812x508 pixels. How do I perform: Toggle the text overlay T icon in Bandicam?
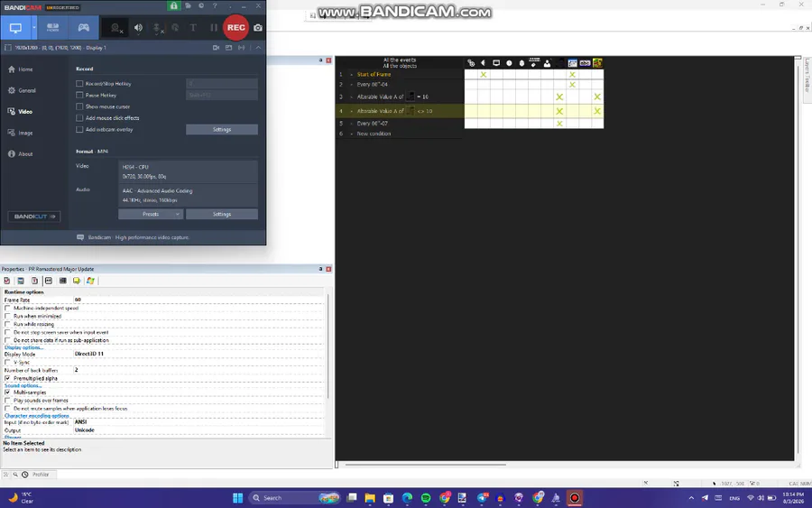(193, 28)
